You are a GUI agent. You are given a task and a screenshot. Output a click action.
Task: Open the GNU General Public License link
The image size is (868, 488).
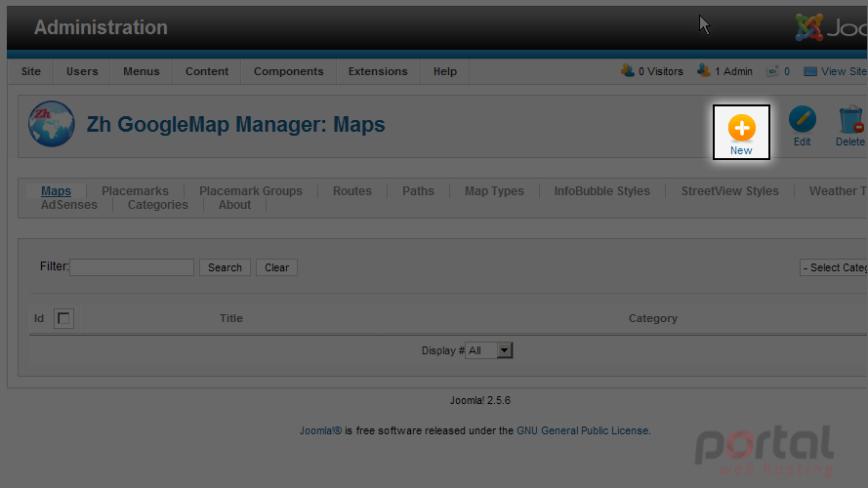tap(582, 430)
